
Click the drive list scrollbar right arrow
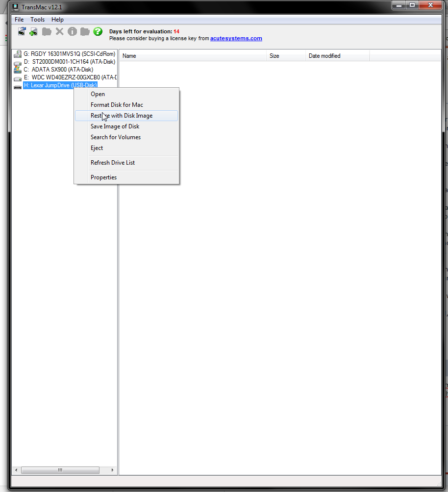pyautogui.click(x=112, y=470)
